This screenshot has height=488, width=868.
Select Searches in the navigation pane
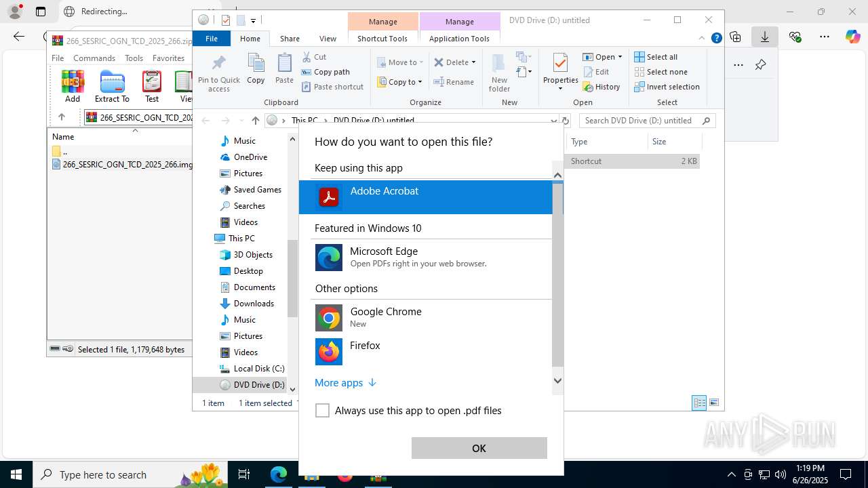coord(249,206)
